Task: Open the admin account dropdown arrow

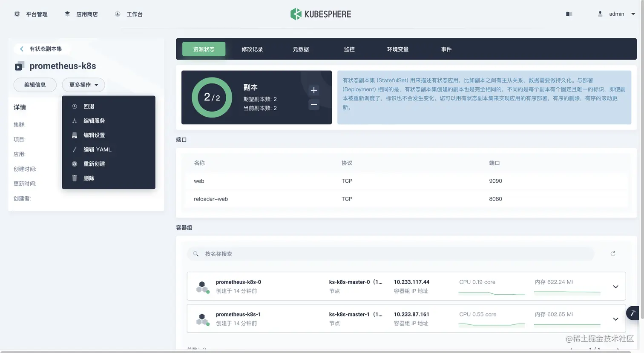Action: [x=633, y=14]
